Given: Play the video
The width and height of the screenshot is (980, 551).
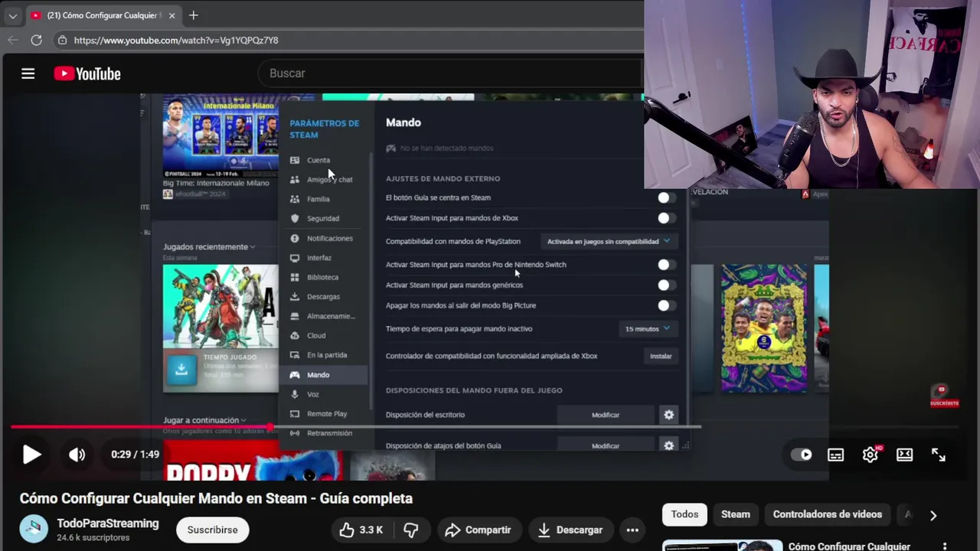Looking at the screenshot, I should 31,455.
